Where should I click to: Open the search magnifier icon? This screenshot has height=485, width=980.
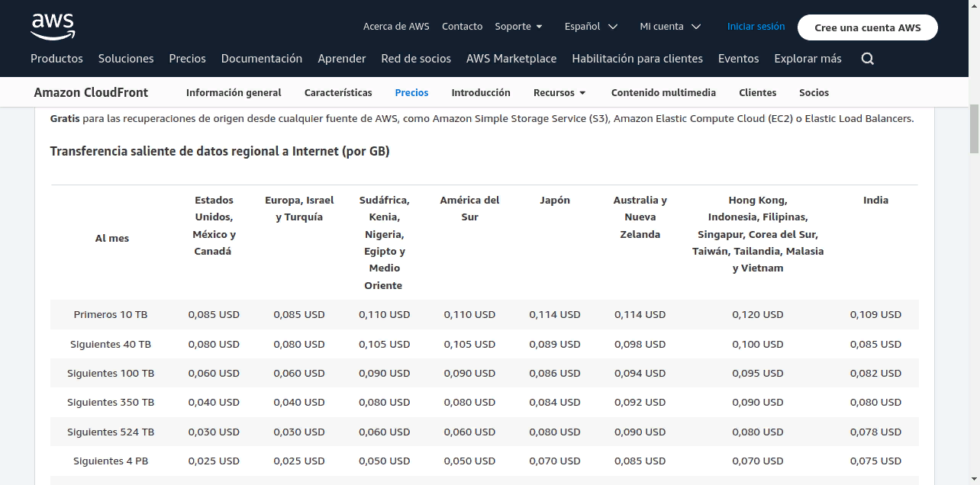[x=867, y=59]
